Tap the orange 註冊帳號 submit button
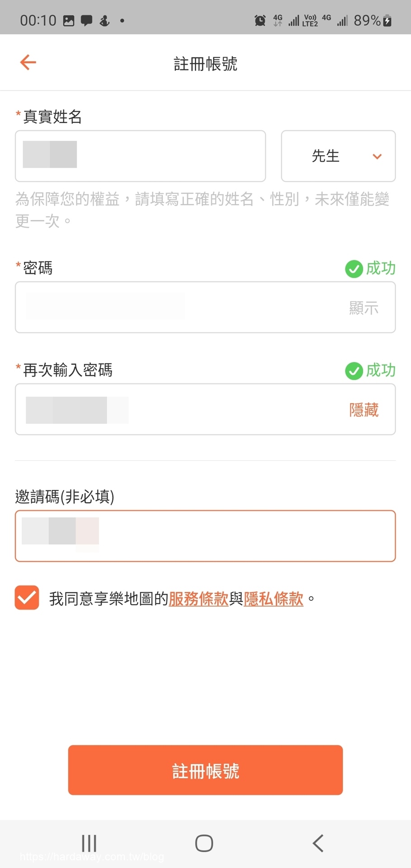This screenshot has width=411, height=868. pos(205,770)
